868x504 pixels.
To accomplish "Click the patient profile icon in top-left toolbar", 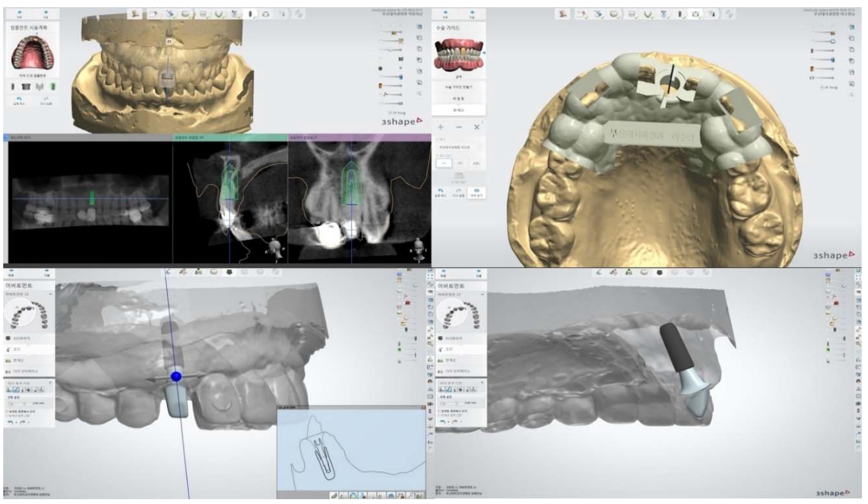I will click(135, 14).
